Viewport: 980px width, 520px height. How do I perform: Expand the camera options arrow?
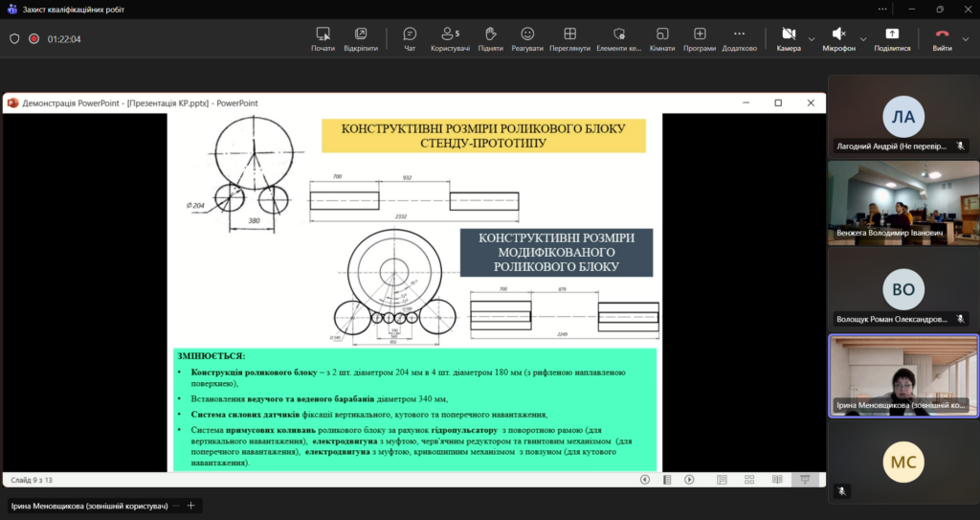(x=812, y=39)
